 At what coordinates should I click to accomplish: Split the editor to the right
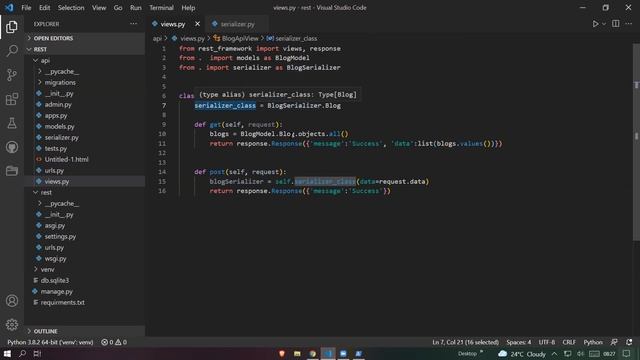(616, 24)
